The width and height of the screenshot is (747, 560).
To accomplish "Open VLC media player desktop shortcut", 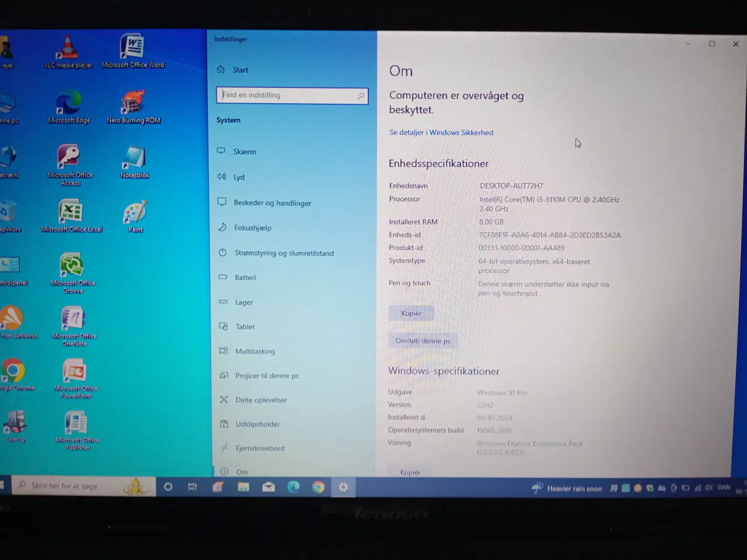I will (x=69, y=51).
